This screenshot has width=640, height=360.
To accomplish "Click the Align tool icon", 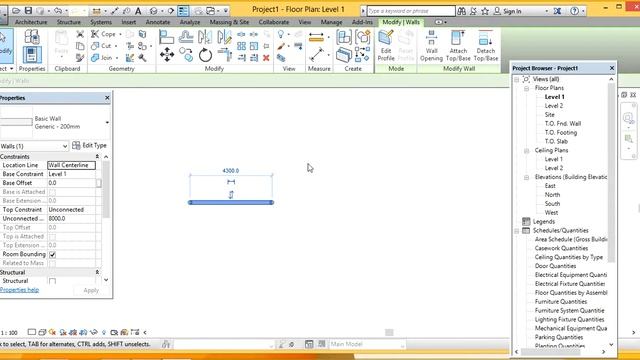I will tap(167, 37).
